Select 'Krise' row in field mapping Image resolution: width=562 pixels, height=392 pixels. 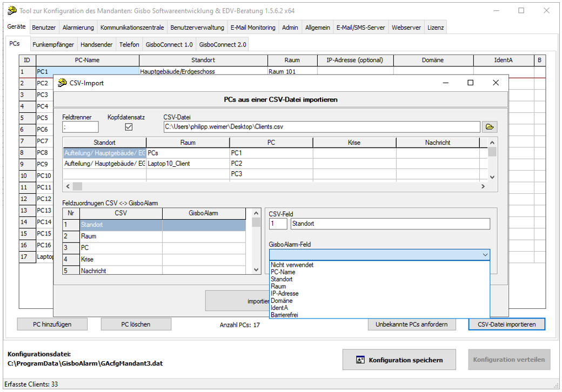click(x=154, y=259)
